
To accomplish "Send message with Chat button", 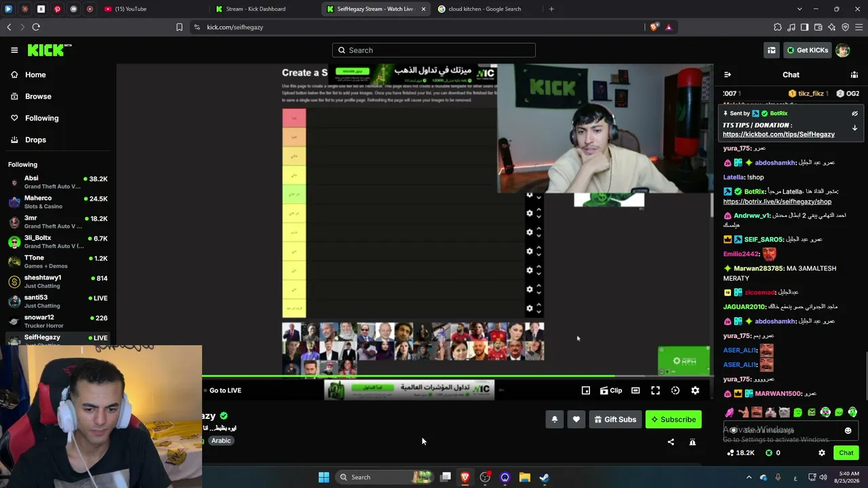I will pos(846,453).
